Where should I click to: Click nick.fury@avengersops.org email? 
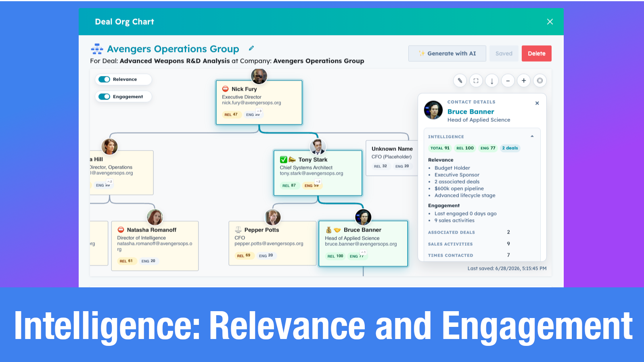[251, 103]
